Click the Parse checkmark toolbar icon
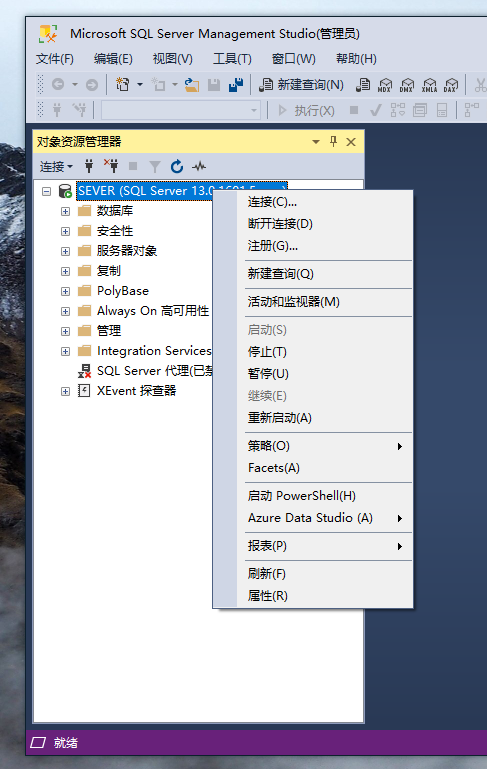The width and height of the screenshot is (487, 769). [376, 110]
